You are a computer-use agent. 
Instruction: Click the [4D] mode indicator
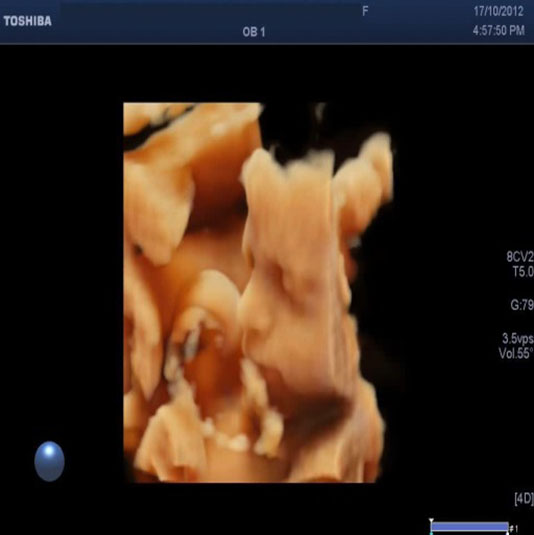tap(524, 498)
